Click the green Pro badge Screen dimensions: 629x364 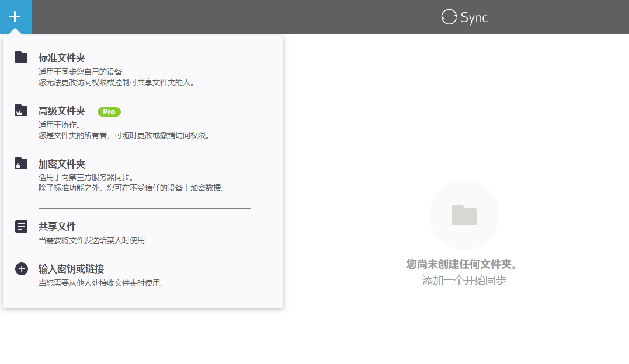click(109, 112)
